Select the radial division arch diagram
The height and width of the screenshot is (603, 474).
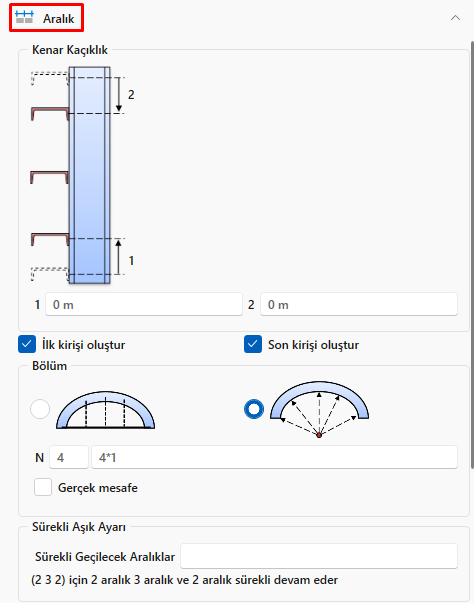tap(319, 409)
